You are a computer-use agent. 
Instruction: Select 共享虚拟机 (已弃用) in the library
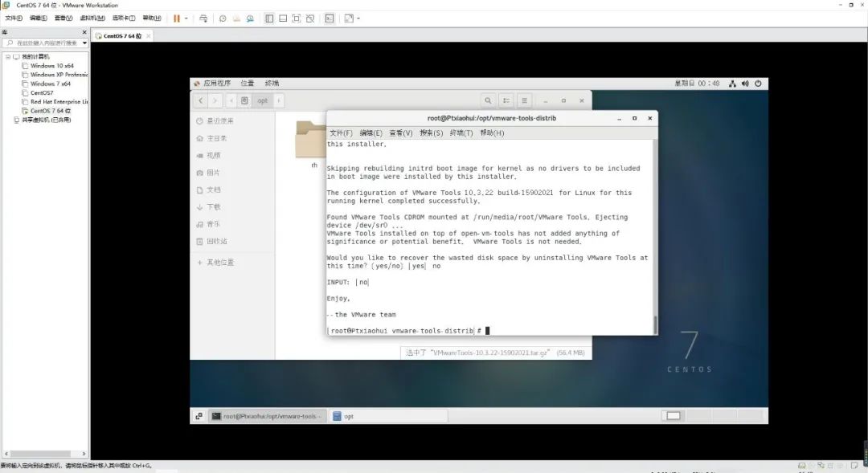(46, 120)
